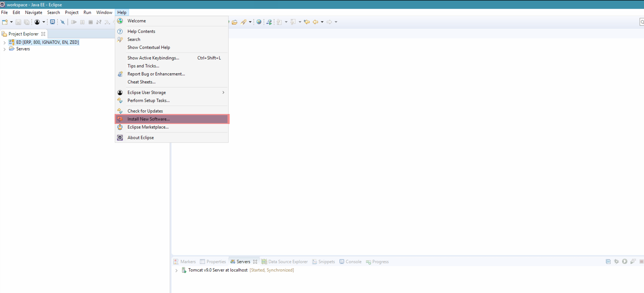This screenshot has width=644, height=293.
Task: Open the dropdown beside the user avatar icon
Action: point(44,22)
